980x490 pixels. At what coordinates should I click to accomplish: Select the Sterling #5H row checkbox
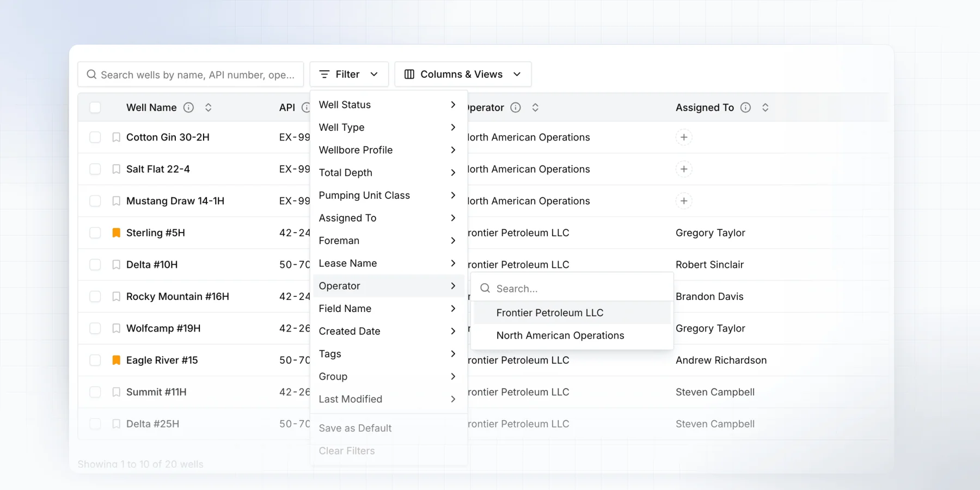(x=95, y=233)
